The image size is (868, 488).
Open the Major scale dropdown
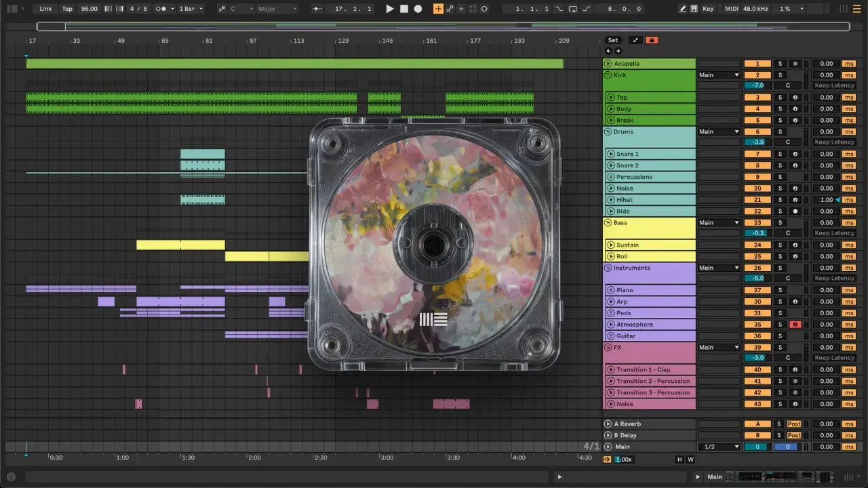tap(276, 9)
